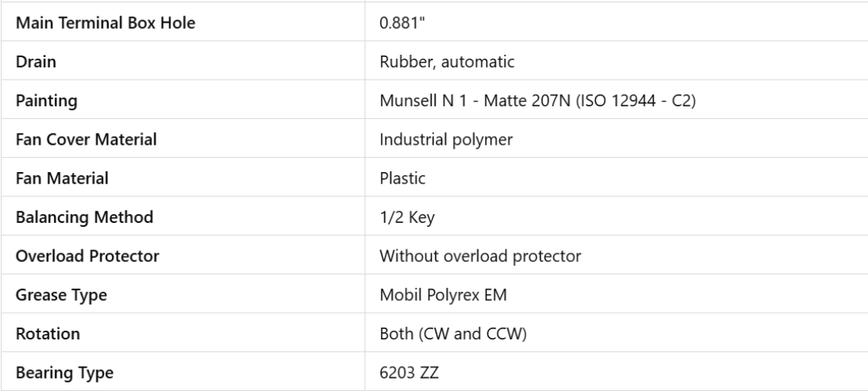The width and height of the screenshot is (868, 391).
Task: Select the Plastic value cell
Action: [402, 178]
